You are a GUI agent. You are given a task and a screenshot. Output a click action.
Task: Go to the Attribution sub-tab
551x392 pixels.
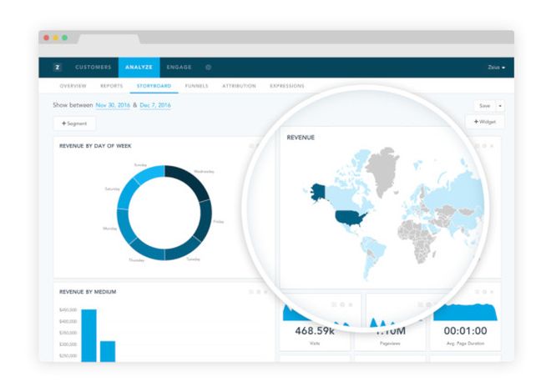[239, 86]
